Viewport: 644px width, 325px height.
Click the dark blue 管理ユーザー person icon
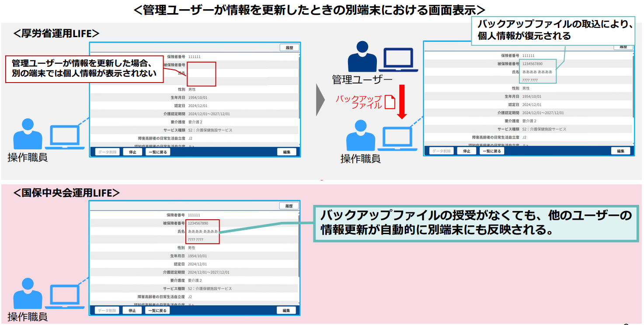[362, 57]
